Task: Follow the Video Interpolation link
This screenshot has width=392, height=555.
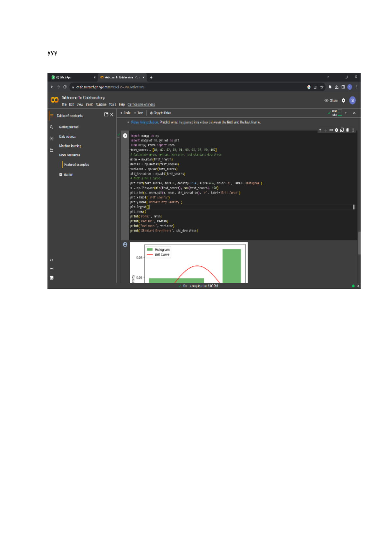Action: click(x=144, y=122)
